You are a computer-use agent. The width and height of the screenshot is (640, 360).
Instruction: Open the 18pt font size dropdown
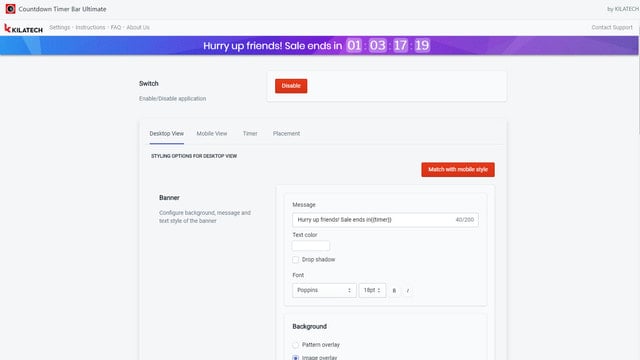(372, 290)
